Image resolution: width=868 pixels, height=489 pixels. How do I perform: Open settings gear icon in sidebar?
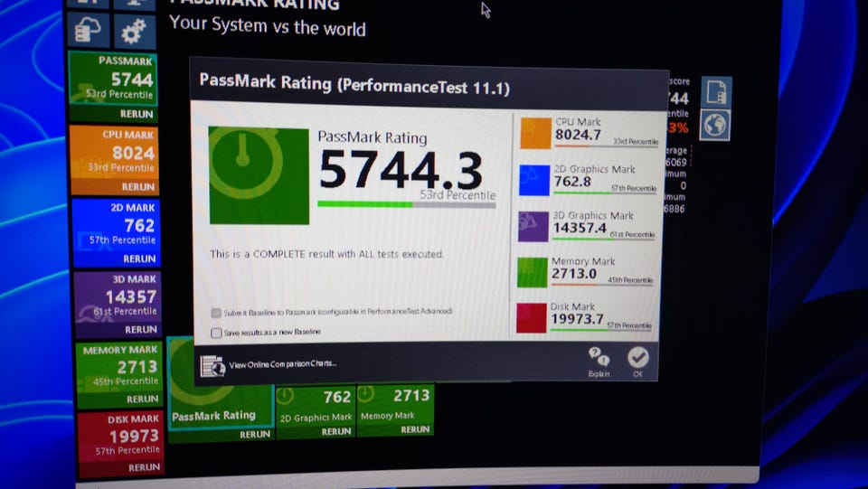point(135,31)
